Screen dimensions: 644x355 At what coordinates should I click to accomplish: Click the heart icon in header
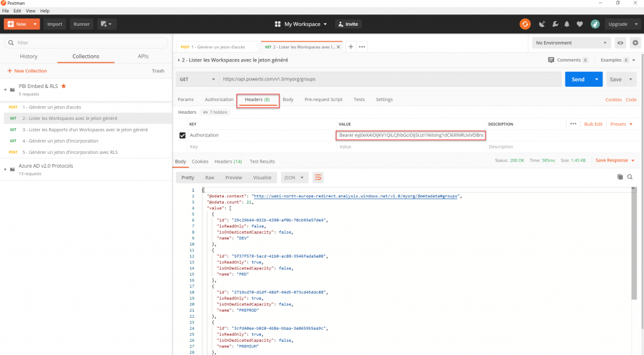click(579, 25)
